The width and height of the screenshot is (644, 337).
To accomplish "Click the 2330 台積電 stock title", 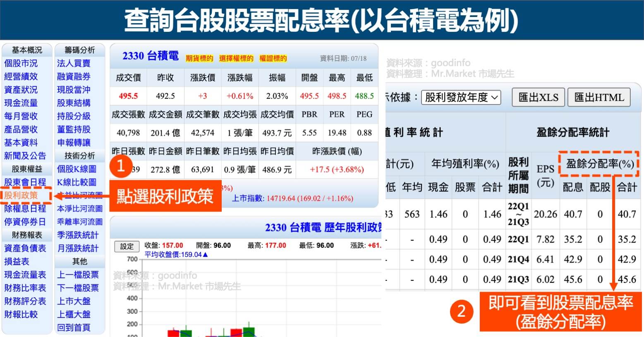I will [x=151, y=56].
